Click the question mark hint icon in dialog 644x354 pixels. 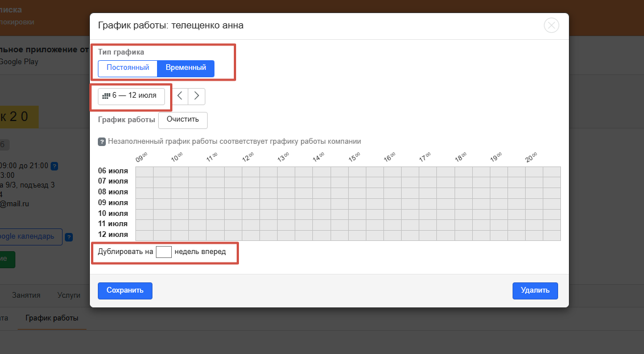click(102, 142)
